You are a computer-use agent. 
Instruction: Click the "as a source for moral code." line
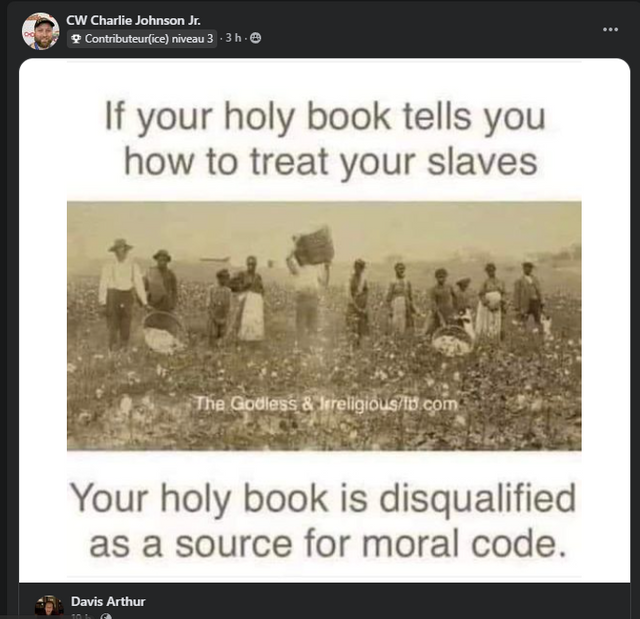(328, 544)
